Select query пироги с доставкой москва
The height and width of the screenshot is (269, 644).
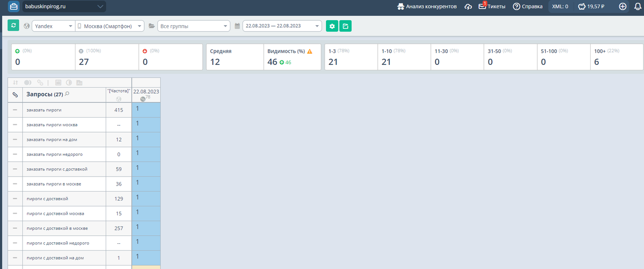55,214
